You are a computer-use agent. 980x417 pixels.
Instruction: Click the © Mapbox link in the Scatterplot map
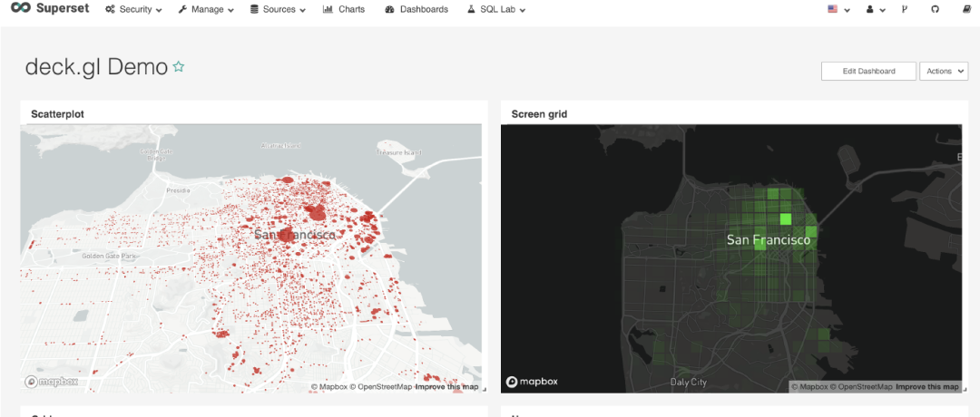328,387
